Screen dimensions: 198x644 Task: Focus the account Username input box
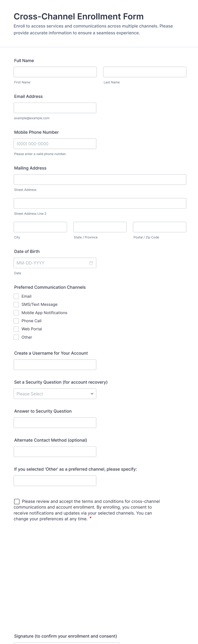tap(55, 364)
